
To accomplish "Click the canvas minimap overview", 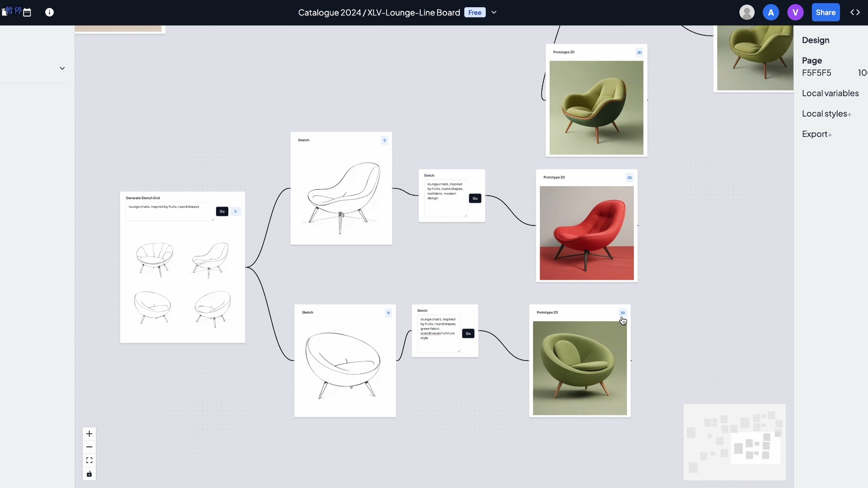I will [734, 442].
